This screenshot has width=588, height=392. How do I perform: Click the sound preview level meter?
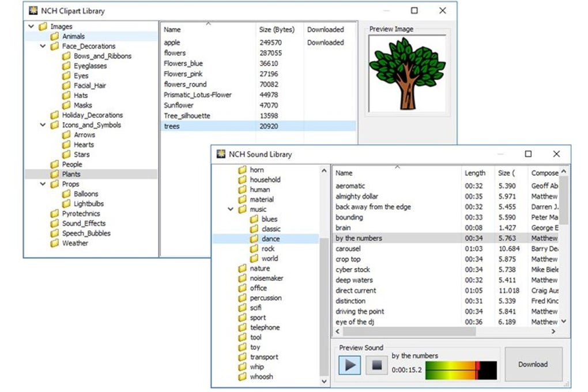click(x=461, y=370)
